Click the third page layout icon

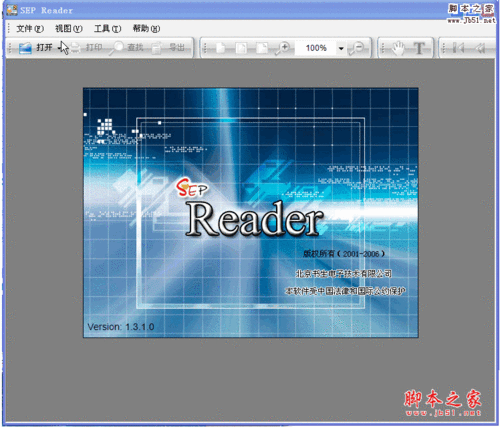[x=262, y=48]
